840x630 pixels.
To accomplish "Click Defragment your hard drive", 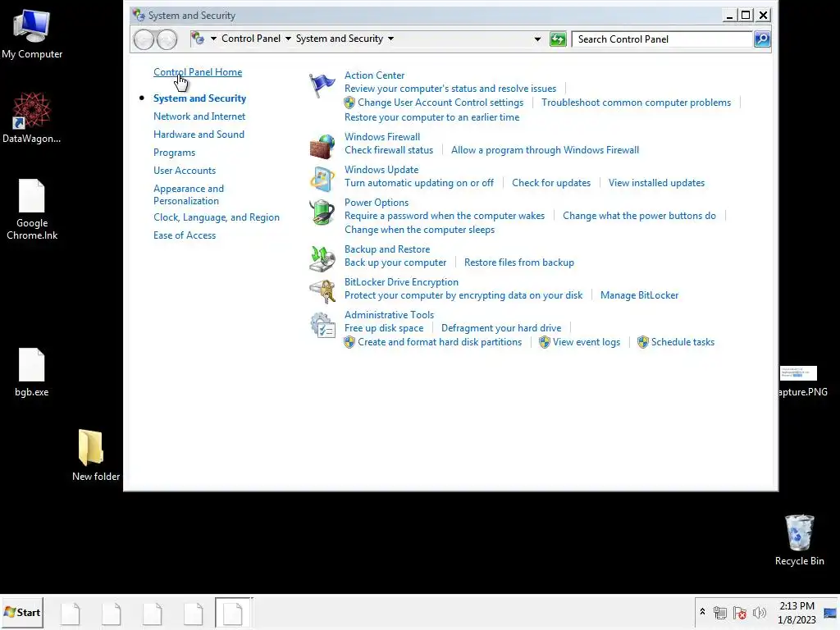I will coord(501,328).
